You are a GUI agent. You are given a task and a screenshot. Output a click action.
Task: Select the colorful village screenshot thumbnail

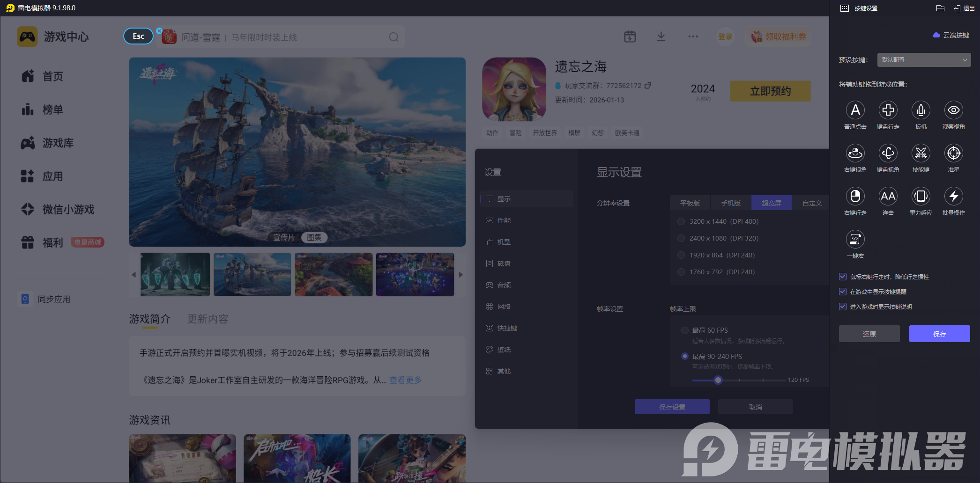point(334,275)
